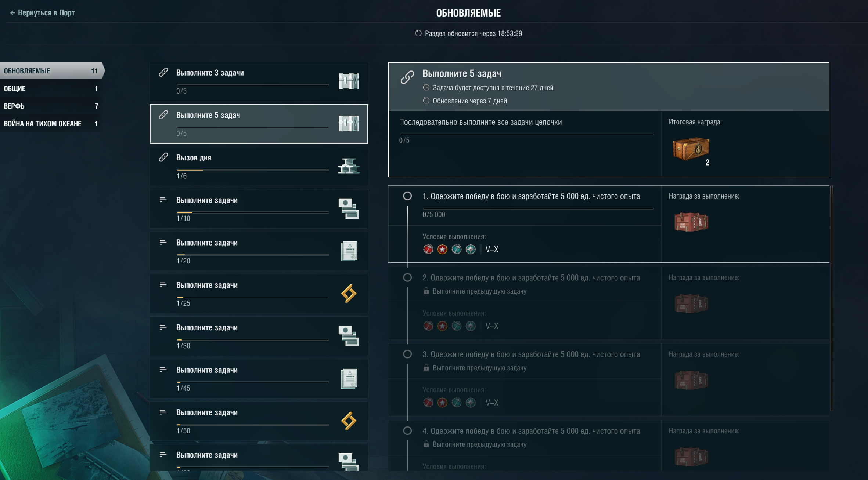Click the lock icon under task 3
The width and height of the screenshot is (868, 480).
(x=426, y=368)
